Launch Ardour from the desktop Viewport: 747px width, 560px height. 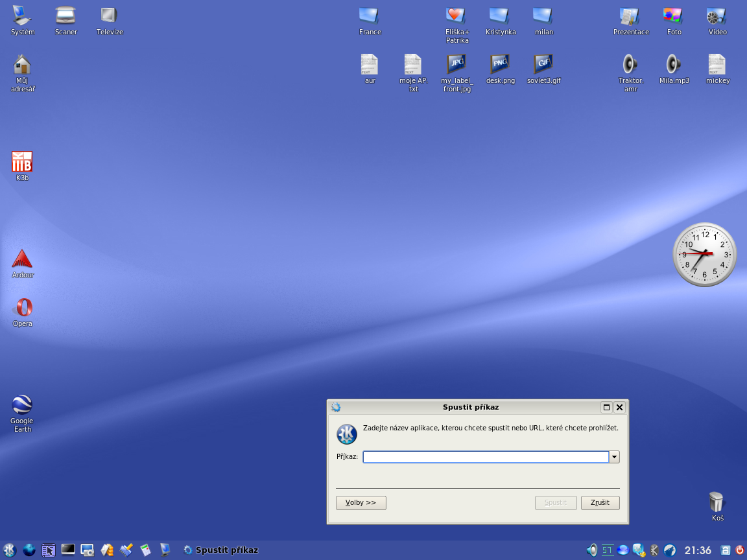click(x=22, y=259)
